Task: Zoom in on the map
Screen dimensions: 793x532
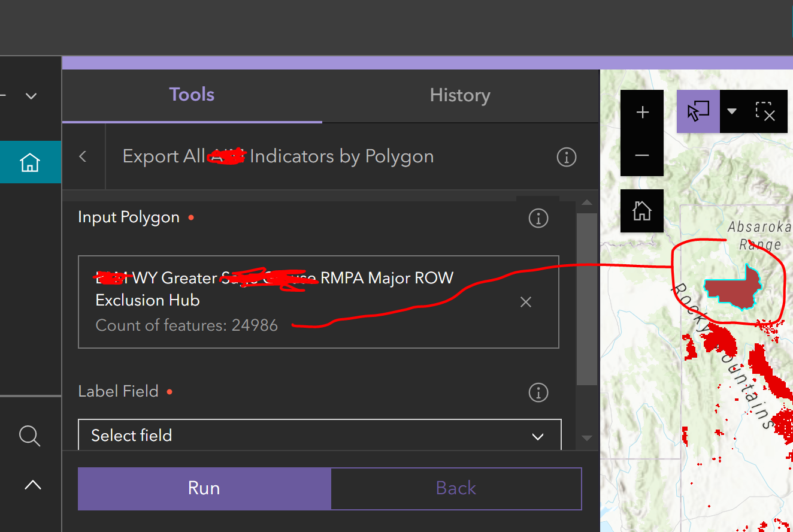Action: pos(642,111)
